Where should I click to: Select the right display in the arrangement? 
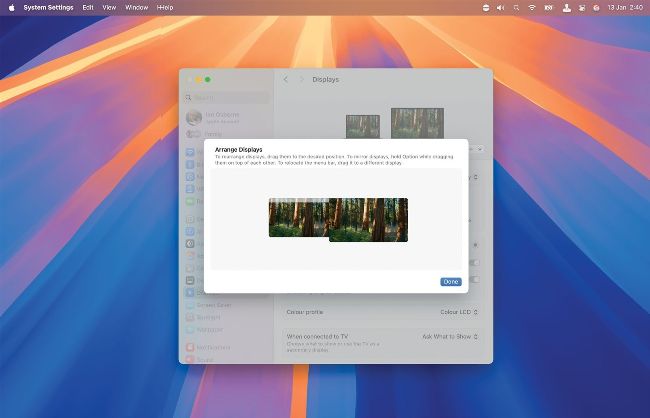click(x=370, y=220)
